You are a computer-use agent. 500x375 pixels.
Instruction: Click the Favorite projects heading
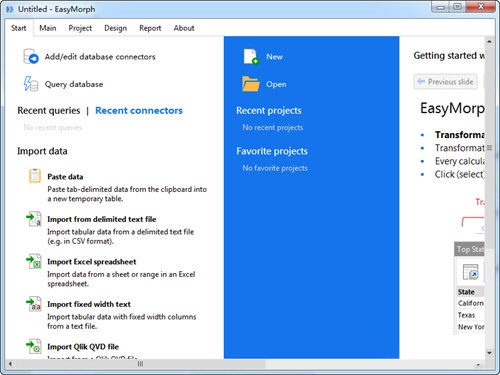pos(272,151)
